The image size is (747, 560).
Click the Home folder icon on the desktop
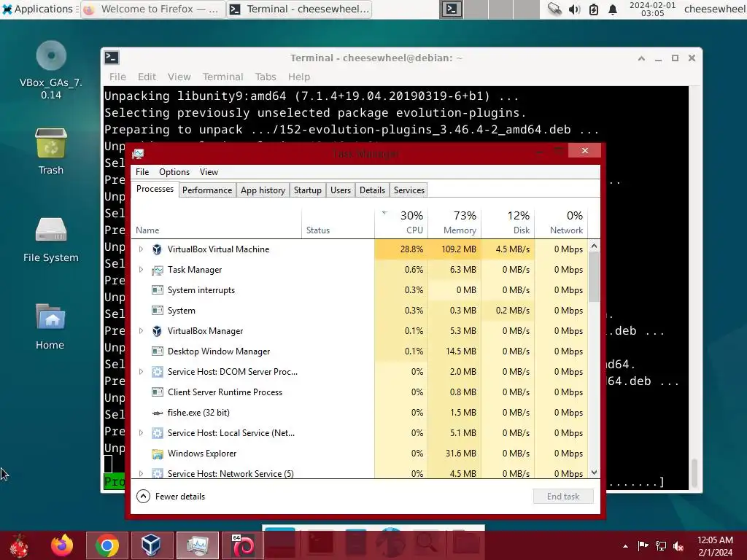pos(51,317)
